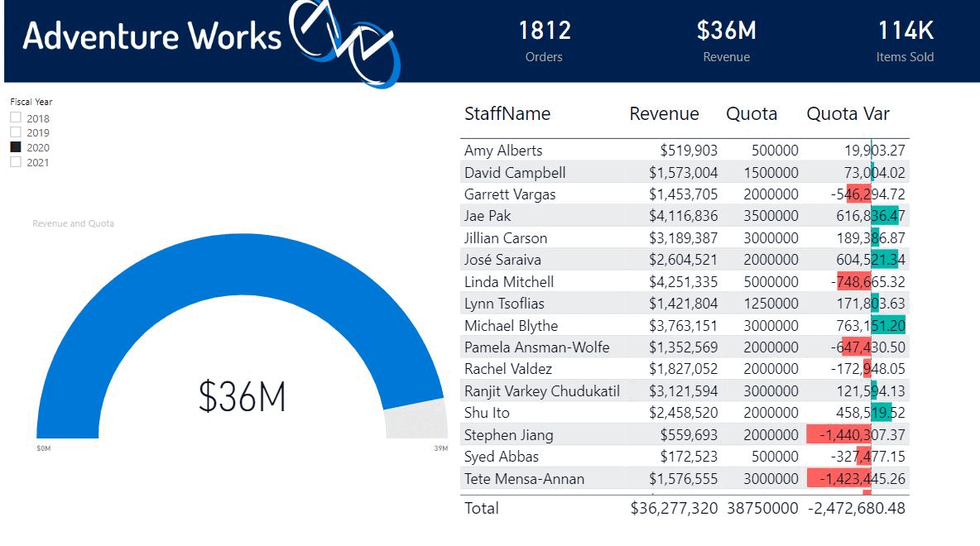Click the gauge 39M maximum label
The width and height of the screenshot is (980, 546).
(x=440, y=448)
